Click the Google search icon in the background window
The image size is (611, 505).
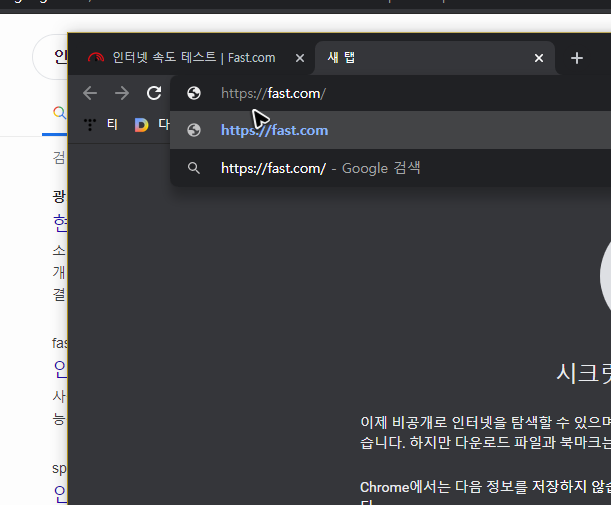59,113
